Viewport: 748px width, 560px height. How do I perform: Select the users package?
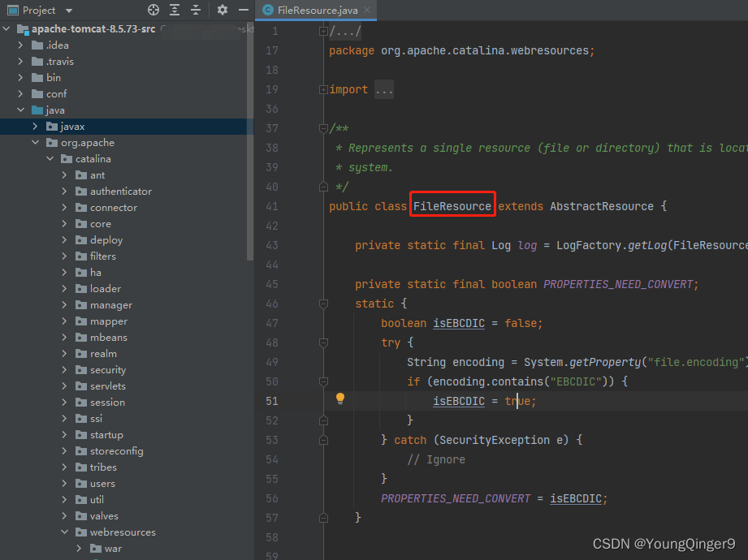[x=102, y=483]
